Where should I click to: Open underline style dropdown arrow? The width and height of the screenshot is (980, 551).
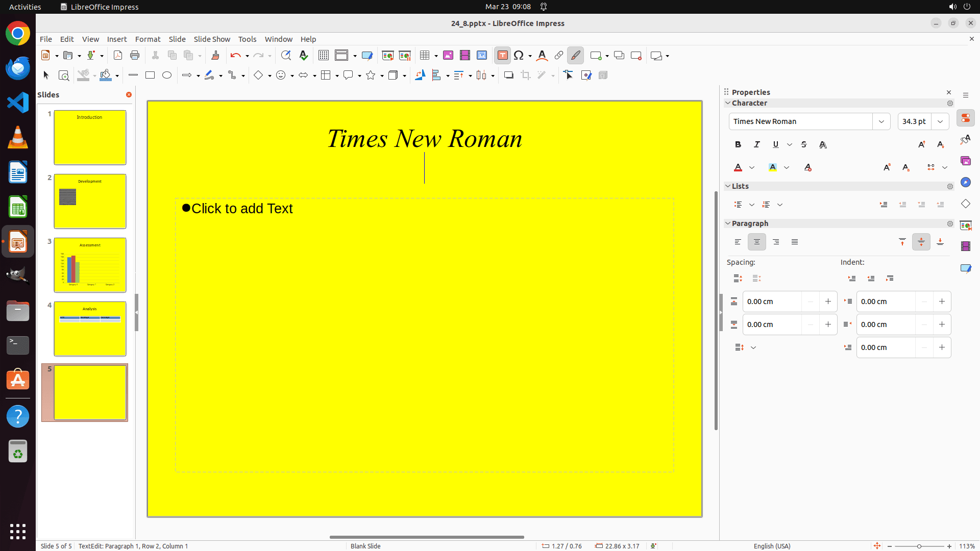coord(790,144)
